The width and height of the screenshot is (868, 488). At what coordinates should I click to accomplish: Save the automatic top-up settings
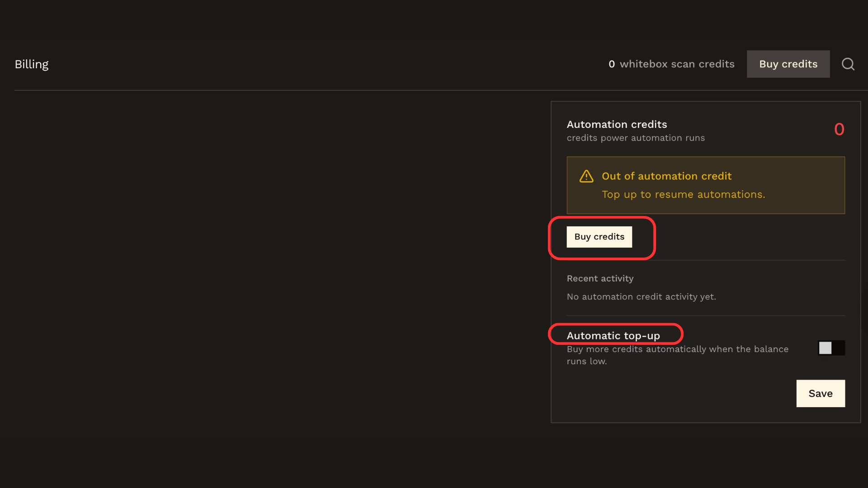pos(821,394)
